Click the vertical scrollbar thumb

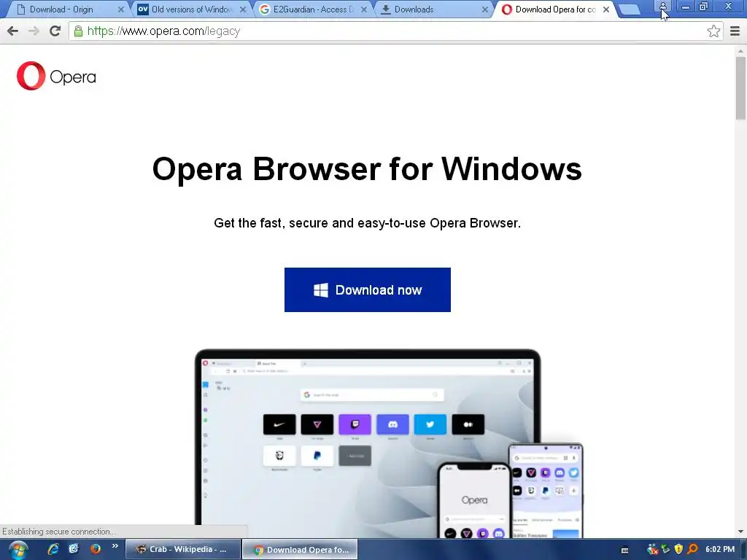click(740, 88)
